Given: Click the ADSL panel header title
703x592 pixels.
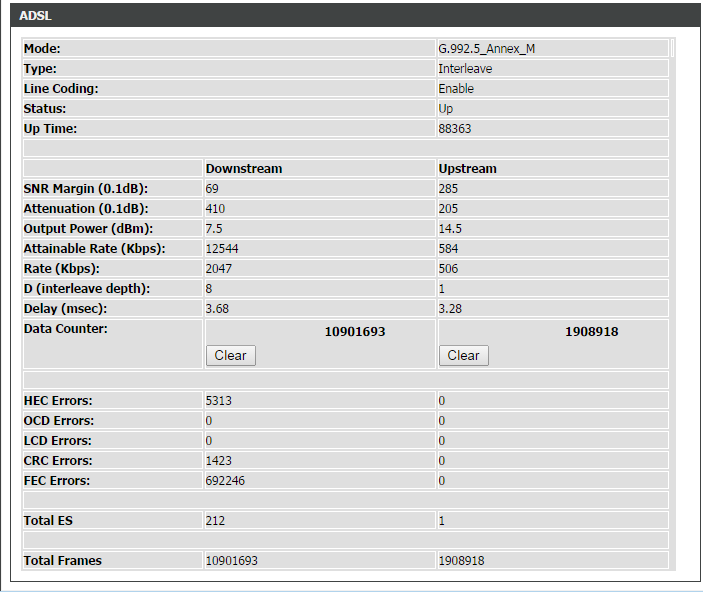Looking at the screenshot, I should [x=37, y=17].
